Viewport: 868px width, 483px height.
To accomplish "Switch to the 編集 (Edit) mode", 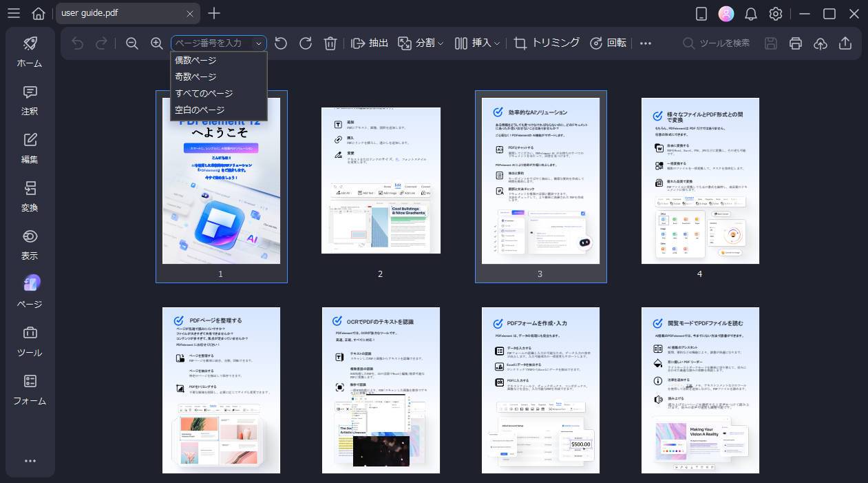I will click(x=29, y=149).
